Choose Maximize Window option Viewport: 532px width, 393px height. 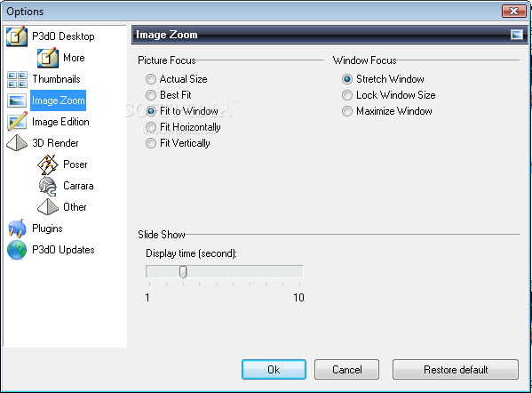click(347, 111)
